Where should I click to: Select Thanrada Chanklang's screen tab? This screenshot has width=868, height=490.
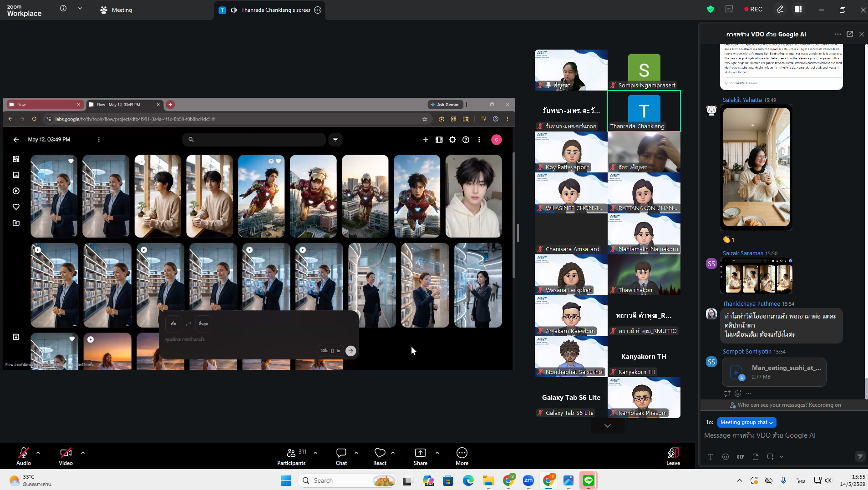tap(270, 10)
